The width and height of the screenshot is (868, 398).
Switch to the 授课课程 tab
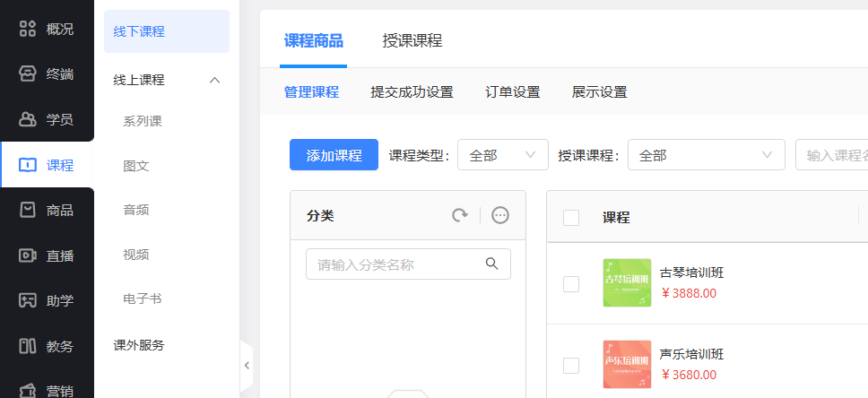tap(412, 41)
